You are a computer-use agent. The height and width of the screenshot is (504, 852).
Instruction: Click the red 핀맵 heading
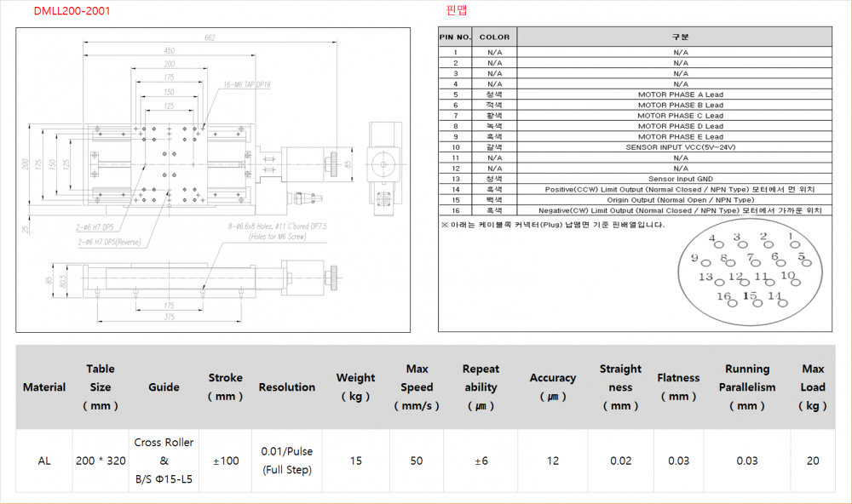point(456,11)
